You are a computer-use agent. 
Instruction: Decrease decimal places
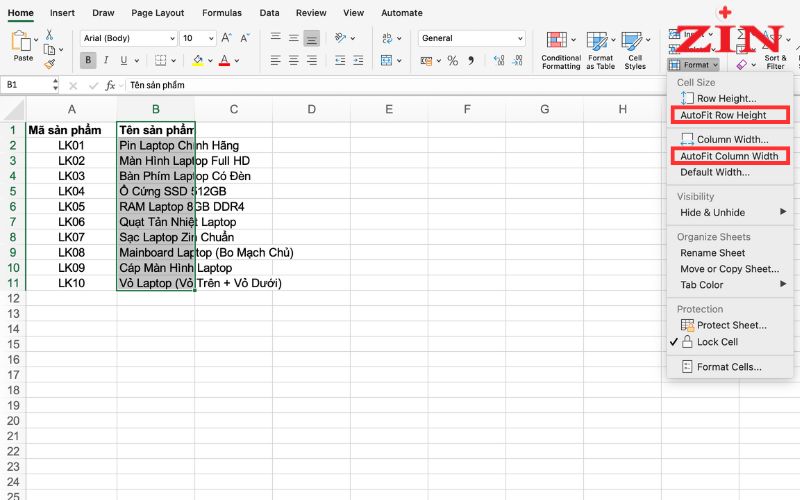(517, 61)
